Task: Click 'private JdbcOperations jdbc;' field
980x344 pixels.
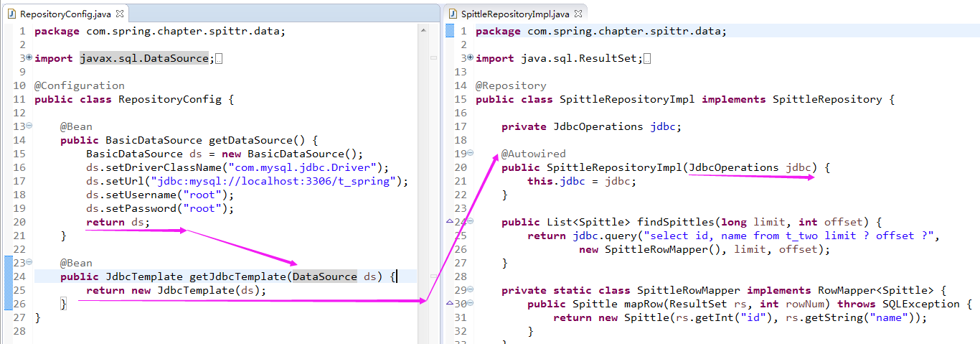Action: coord(591,126)
